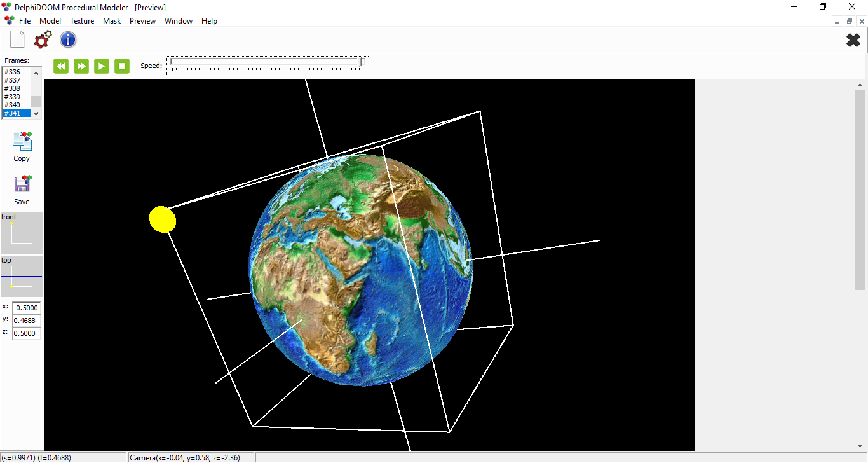Click the x coordinate input field
This screenshot has height=463, width=868.
click(x=25, y=307)
